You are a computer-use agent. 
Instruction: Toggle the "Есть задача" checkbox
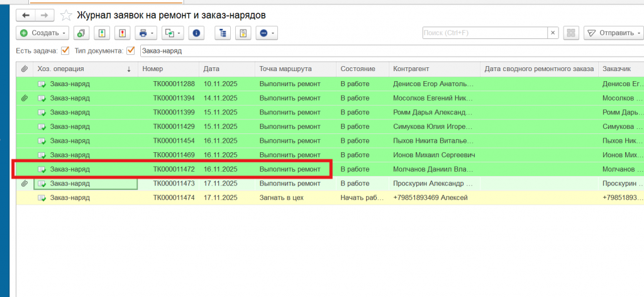pos(65,51)
